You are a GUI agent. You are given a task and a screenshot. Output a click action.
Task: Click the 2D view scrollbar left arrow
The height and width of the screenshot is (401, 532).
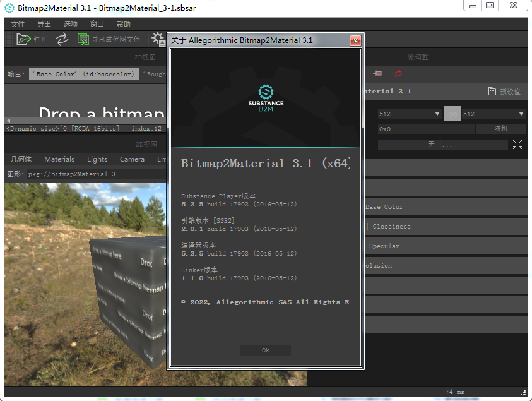tap(8, 121)
